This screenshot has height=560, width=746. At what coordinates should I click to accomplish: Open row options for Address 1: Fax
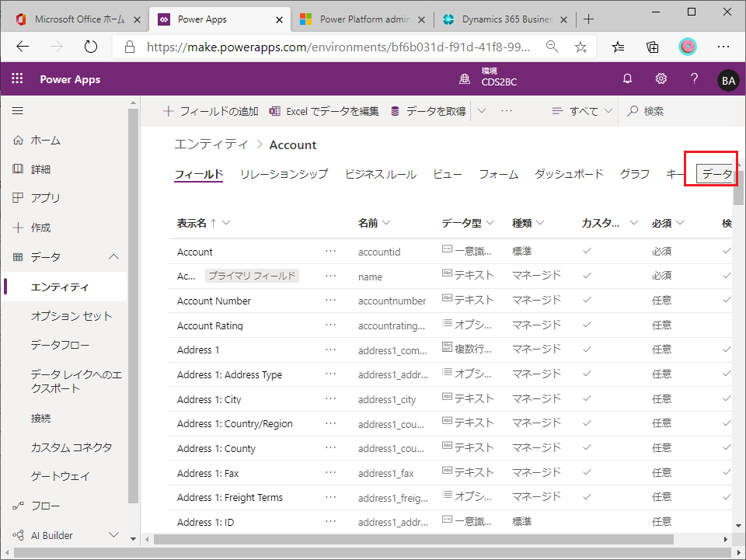(331, 472)
